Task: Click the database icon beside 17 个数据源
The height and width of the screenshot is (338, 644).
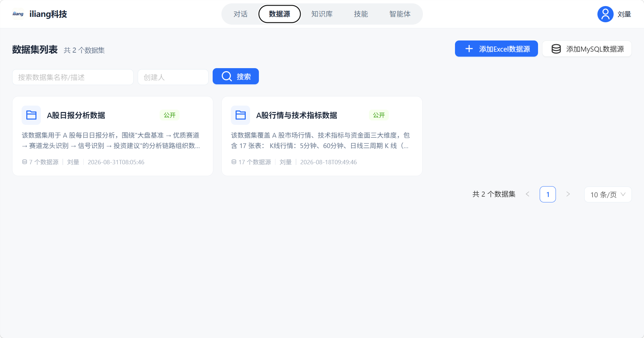Action: click(x=234, y=162)
